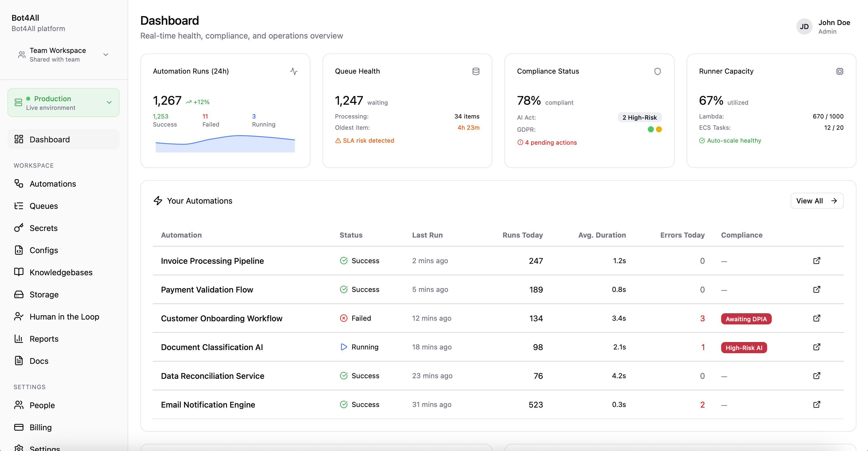
Task: Select the Secrets key icon in sidebar
Action: (19, 228)
